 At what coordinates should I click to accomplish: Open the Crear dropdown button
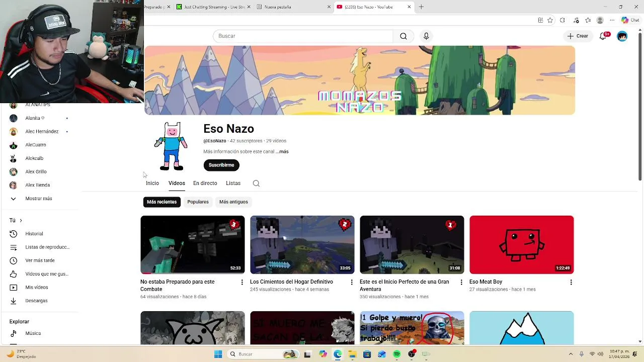pos(578,36)
